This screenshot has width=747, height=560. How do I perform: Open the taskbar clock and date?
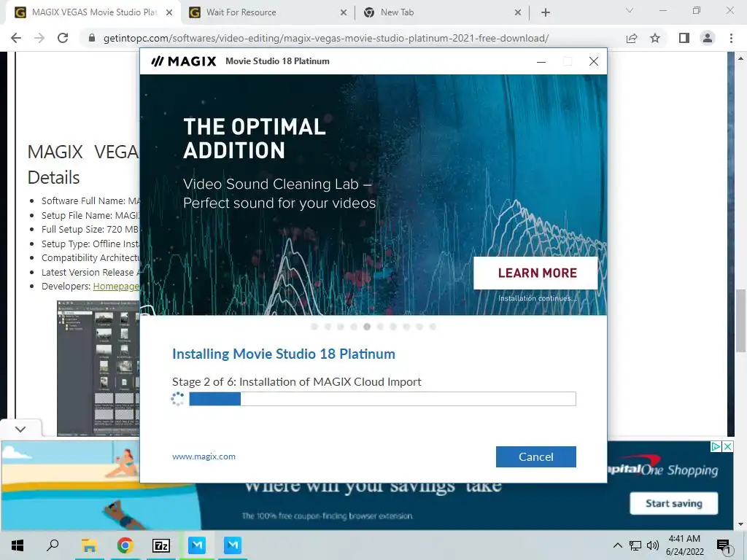pyautogui.click(x=684, y=545)
